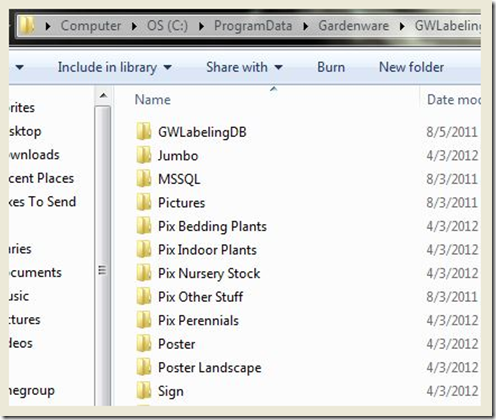The width and height of the screenshot is (496, 420).
Task: Click the Burn toolbar button
Action: click(x=331, y=67)
